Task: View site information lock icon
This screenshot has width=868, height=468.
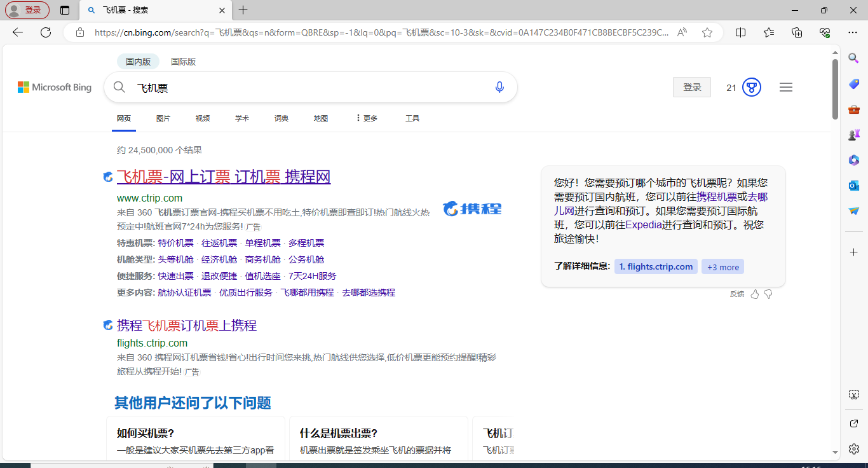Action: click(x=80, y=32)
